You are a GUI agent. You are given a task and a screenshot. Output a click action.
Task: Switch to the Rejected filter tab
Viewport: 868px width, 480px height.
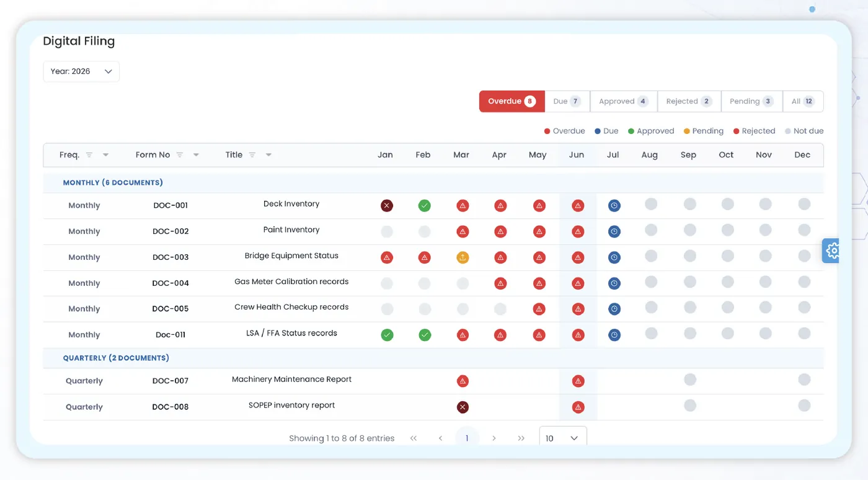tap(689, 101)
